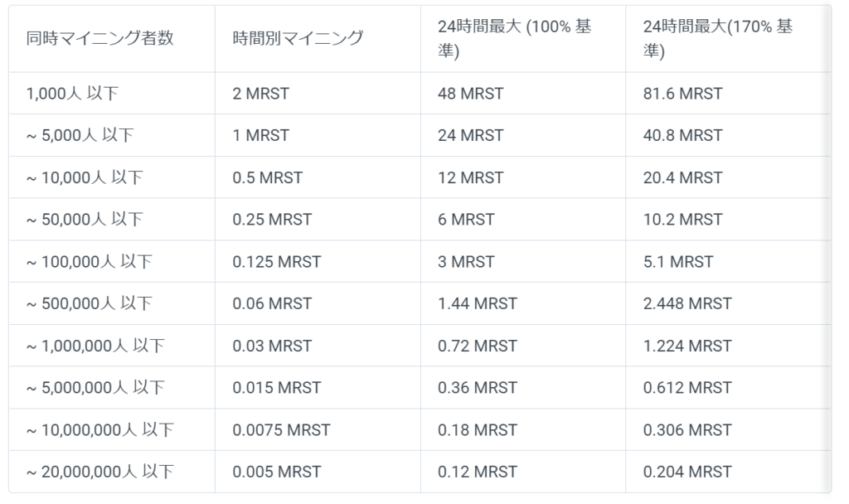The height and width of the screenshot is (504, 849).
Task: Click the 0.0075 MRST cell
Action: [x=281, y=430]
